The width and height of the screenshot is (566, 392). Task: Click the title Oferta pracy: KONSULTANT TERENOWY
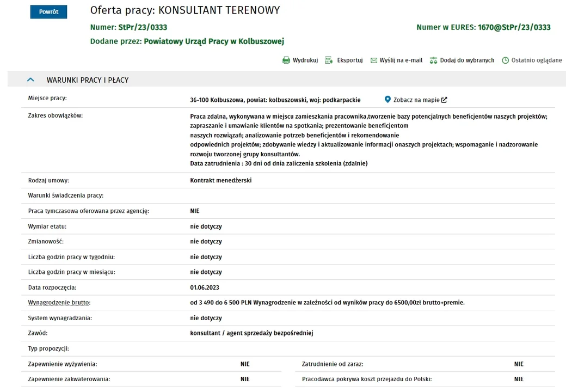(x=185, y=10)
